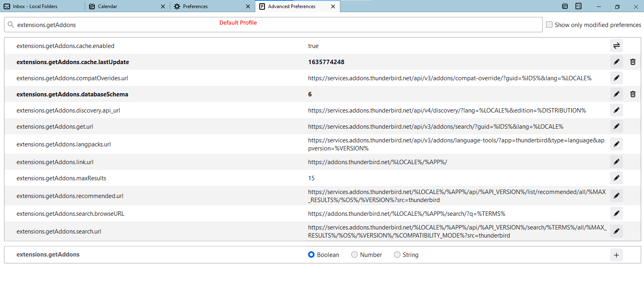
Task: Click the plus icon to add preference
Action: click(x=616, y=255)
